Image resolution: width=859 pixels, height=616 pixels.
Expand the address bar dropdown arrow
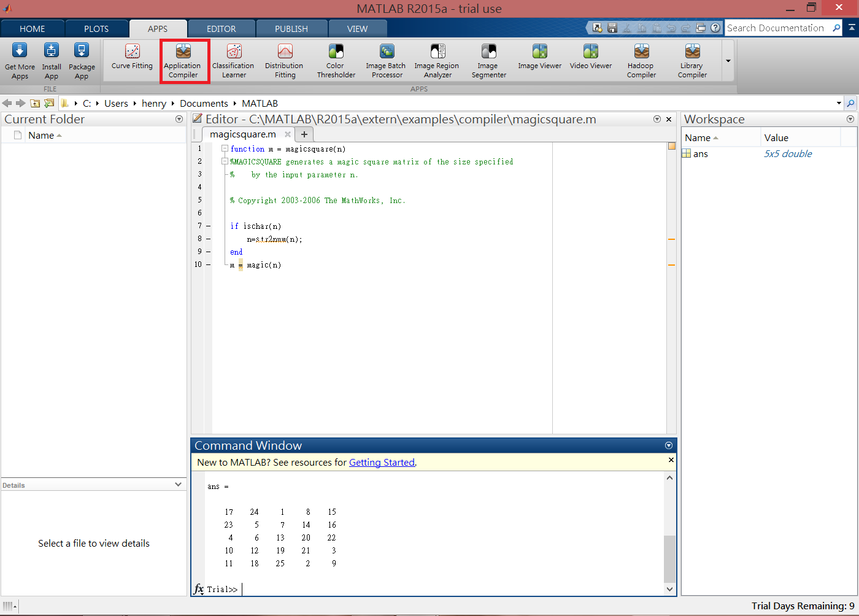tap(838, 103)
